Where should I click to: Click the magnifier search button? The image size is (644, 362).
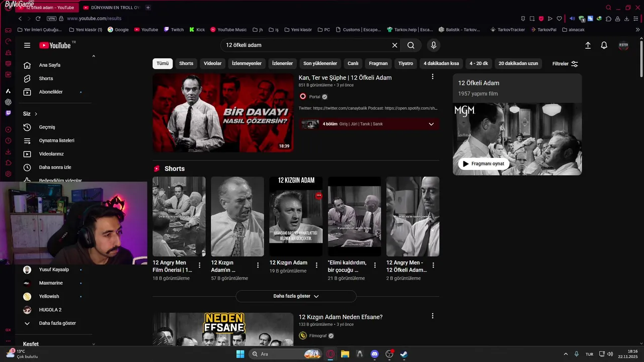(411, 45)
